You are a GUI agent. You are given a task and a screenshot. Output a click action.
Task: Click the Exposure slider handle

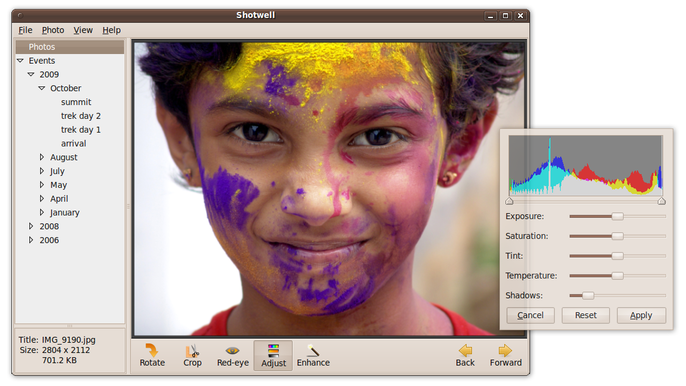pyautogui.click(x=617, y=216)
